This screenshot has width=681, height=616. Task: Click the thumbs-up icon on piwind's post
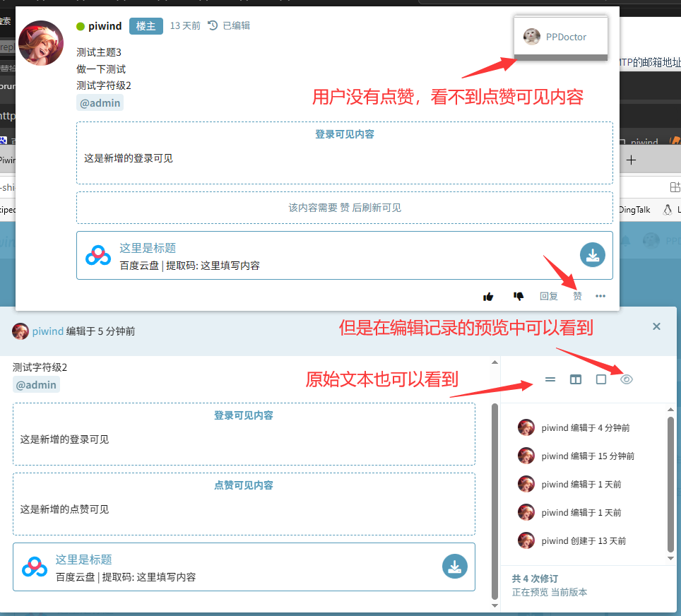coord(488,297)
